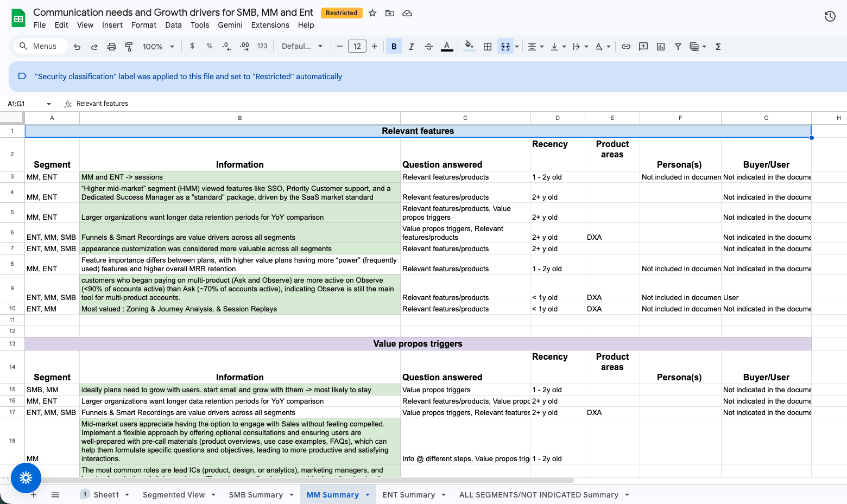Viewport: 847px width, 504px height.
Task: Create a filter
Action: (x=678, y=47)
